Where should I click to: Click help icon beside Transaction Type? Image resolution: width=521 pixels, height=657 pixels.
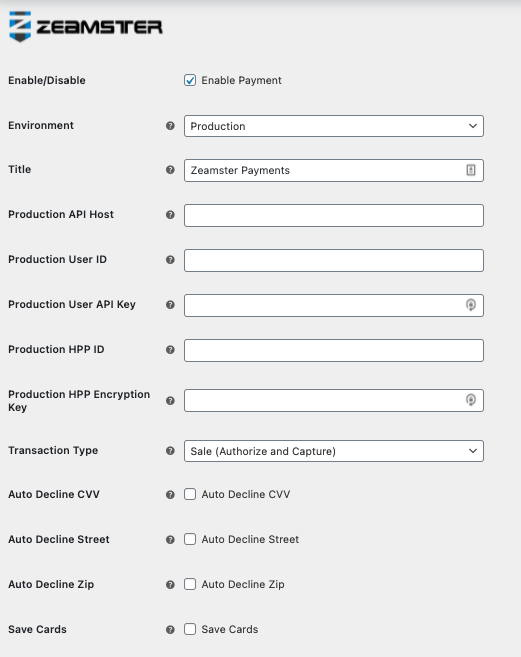pos(170,450)
